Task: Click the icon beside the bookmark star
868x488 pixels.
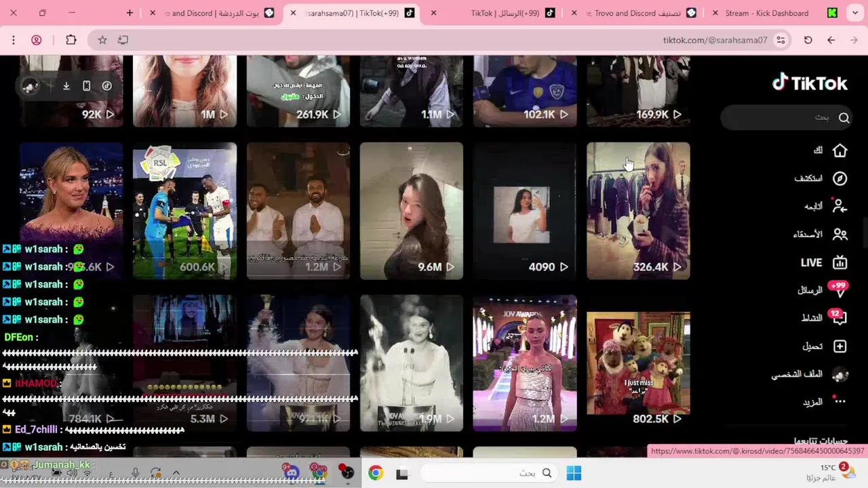Action: [x=123, y=40]
